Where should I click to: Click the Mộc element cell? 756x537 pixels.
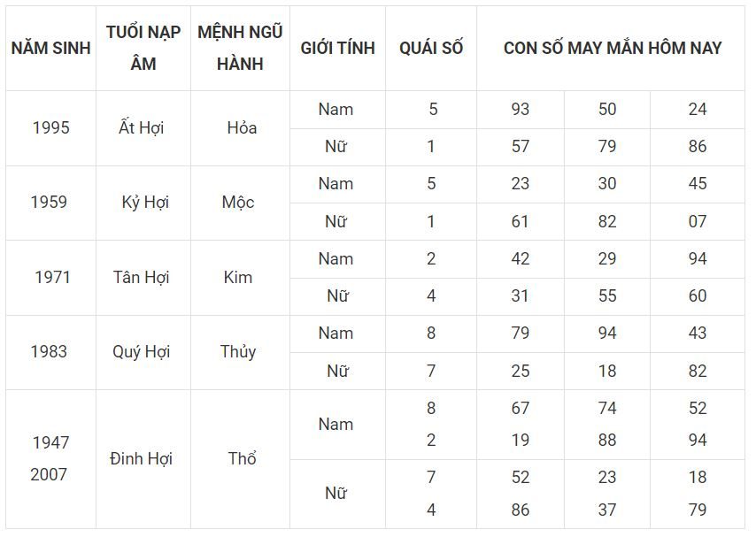click(x=238, y=202)
